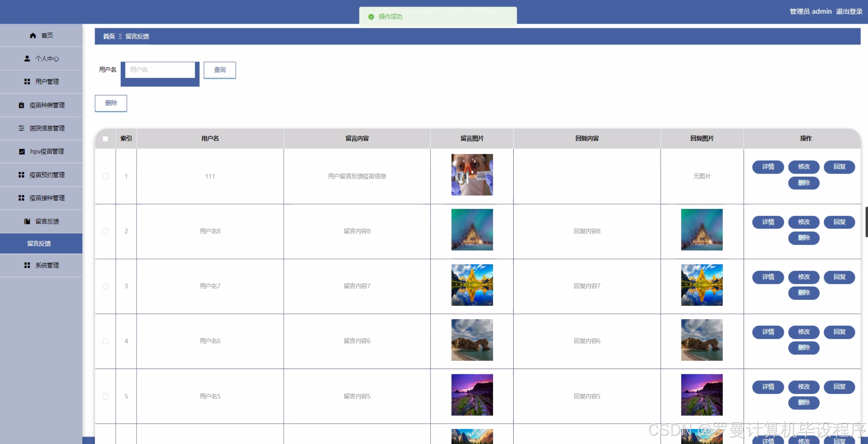Click the home icon in sidebar
The width and height of the screenshot is (868, 444).
click(x=33, y=35)
